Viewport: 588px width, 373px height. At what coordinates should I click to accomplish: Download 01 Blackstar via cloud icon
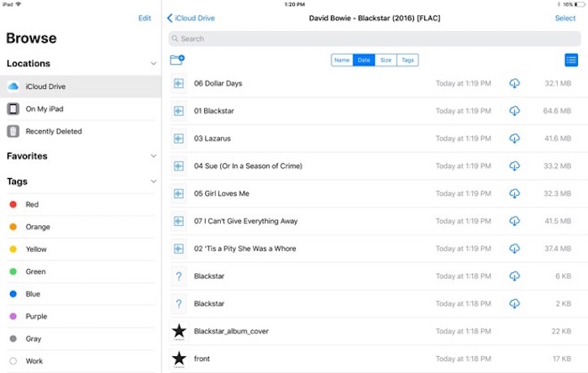514,111
